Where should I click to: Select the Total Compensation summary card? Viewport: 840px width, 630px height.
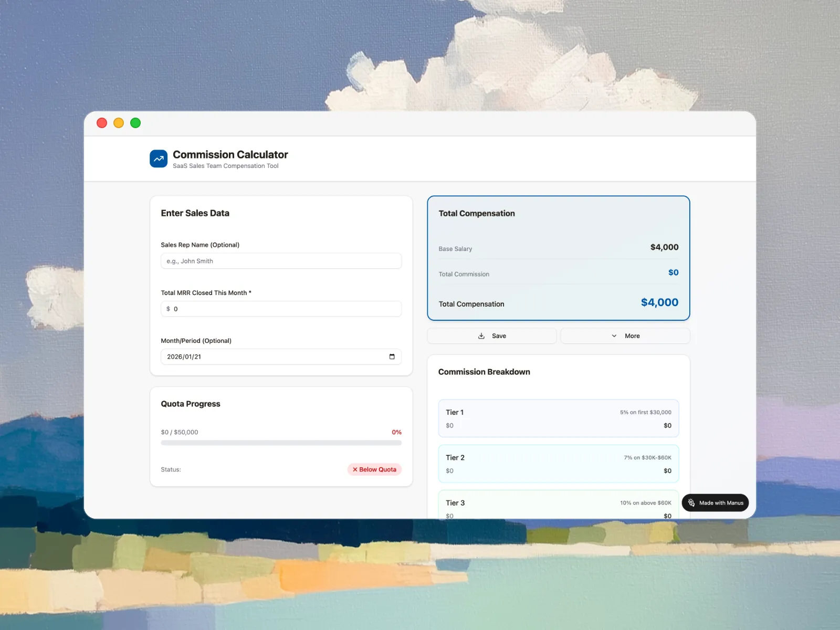(x=558, y=258)
